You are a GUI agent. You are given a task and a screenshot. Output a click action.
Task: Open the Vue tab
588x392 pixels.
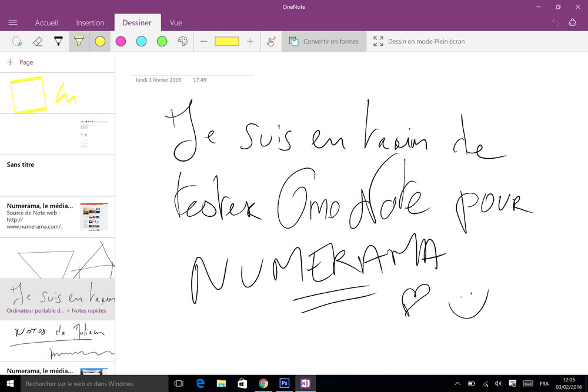(176, 23)
